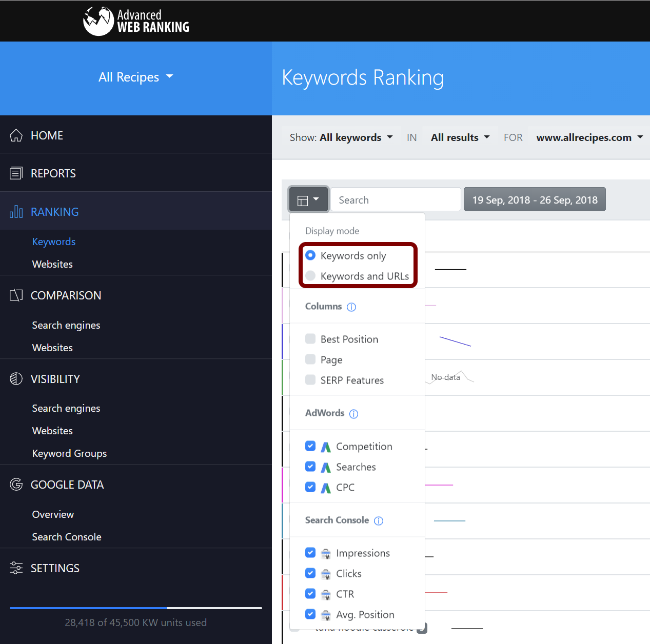Click the No data sparkline label
This screenshot has width=650, height=644.
pyautogui.click(x=445, y=377)
